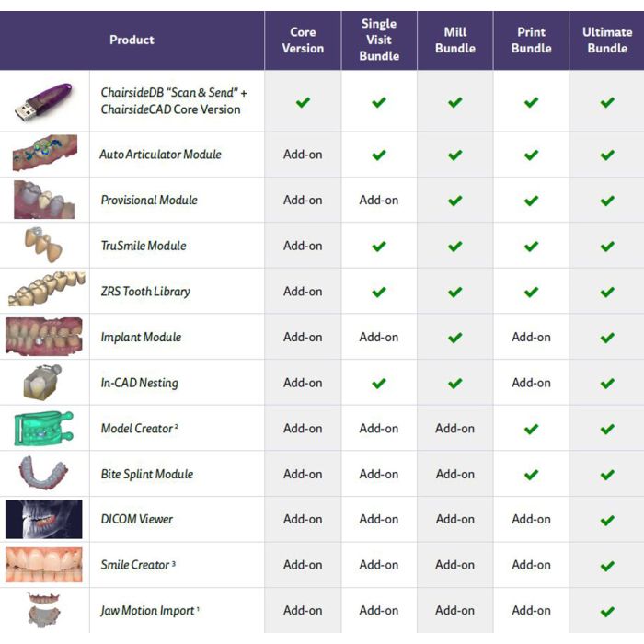Open the Bite Splint Module image
This screenshot has width=644, height=644.
[43, 473]
